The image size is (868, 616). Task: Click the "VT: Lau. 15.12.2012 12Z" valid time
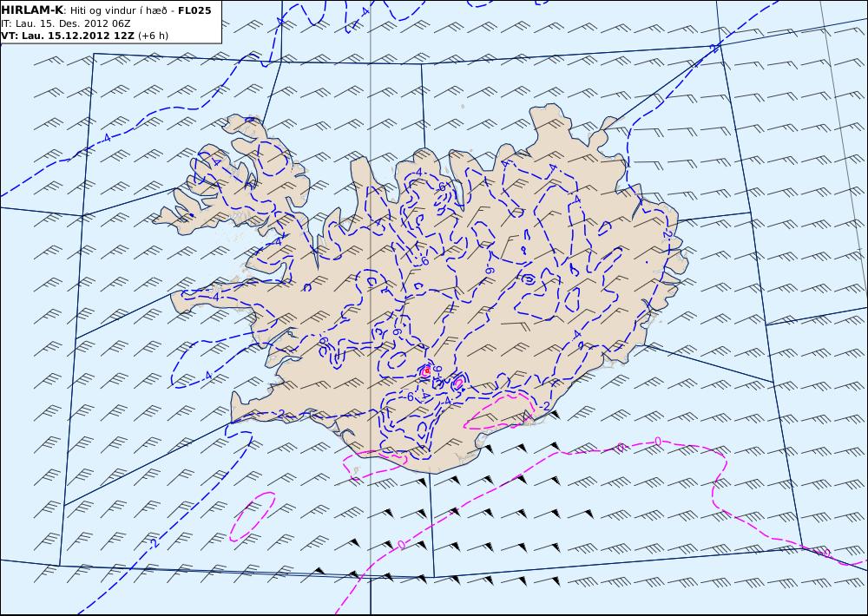pyautogui.click(x=68, y=36)
